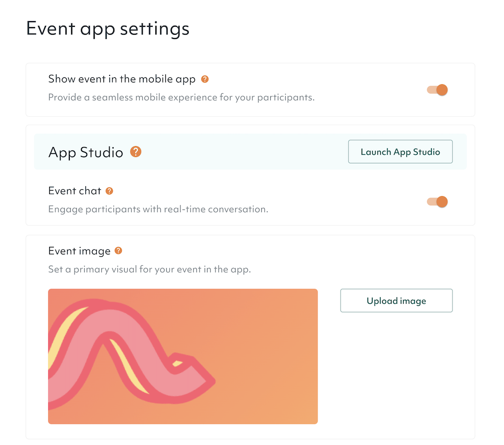
Task: Click the "Set a primary visual" description text
Action: click(x=149, y=270)
